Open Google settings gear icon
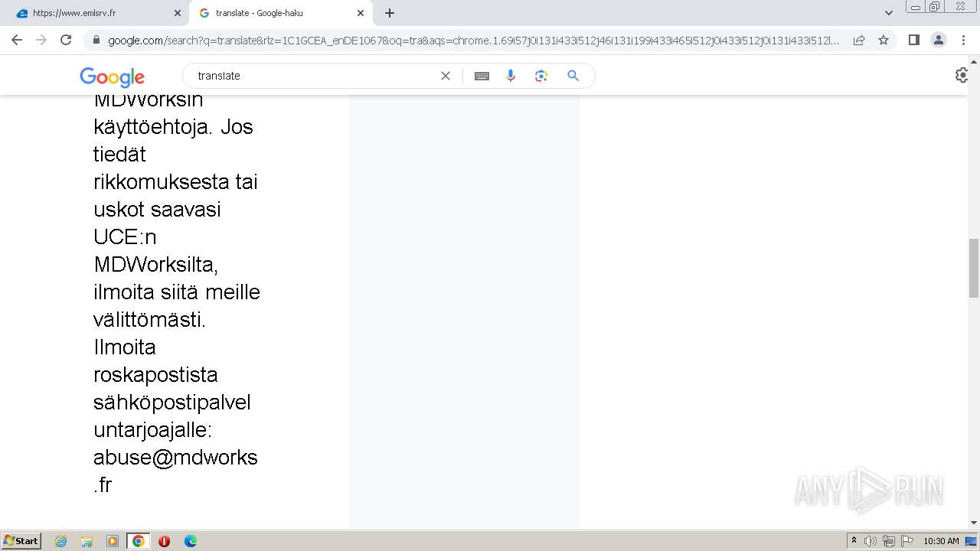This screenshot has width=980, height=551. pyautogui.click(x=962, y=75)
